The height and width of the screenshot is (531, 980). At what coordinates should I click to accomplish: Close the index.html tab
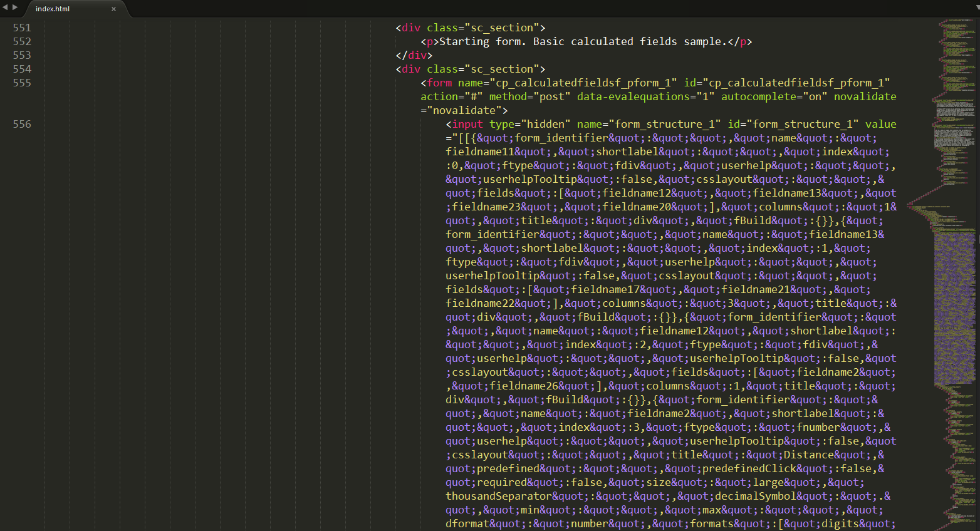point(113,9)
